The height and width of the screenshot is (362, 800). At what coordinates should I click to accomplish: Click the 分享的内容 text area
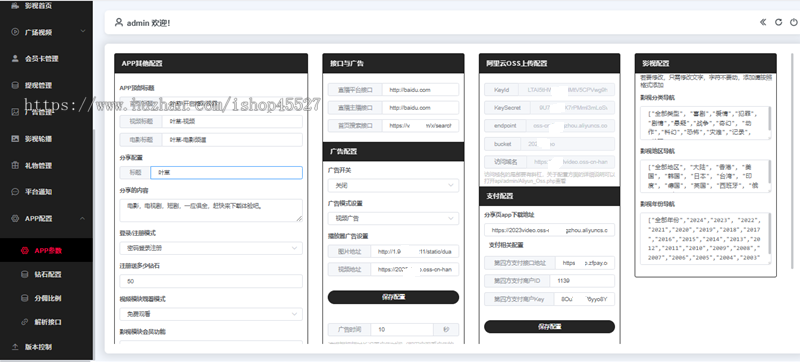tap(211, 210)
